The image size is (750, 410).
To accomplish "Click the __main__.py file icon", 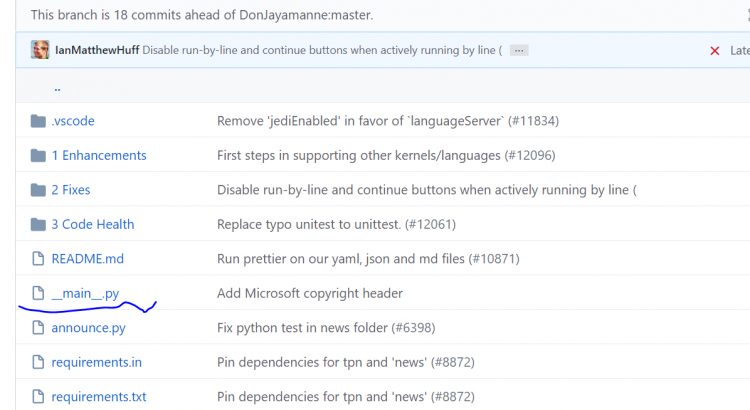I will (x=38, y=293).
